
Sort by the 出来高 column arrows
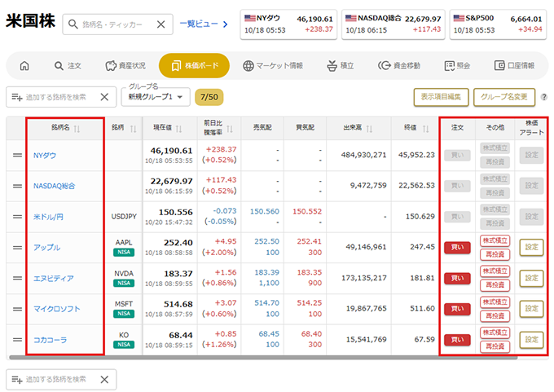369,129
